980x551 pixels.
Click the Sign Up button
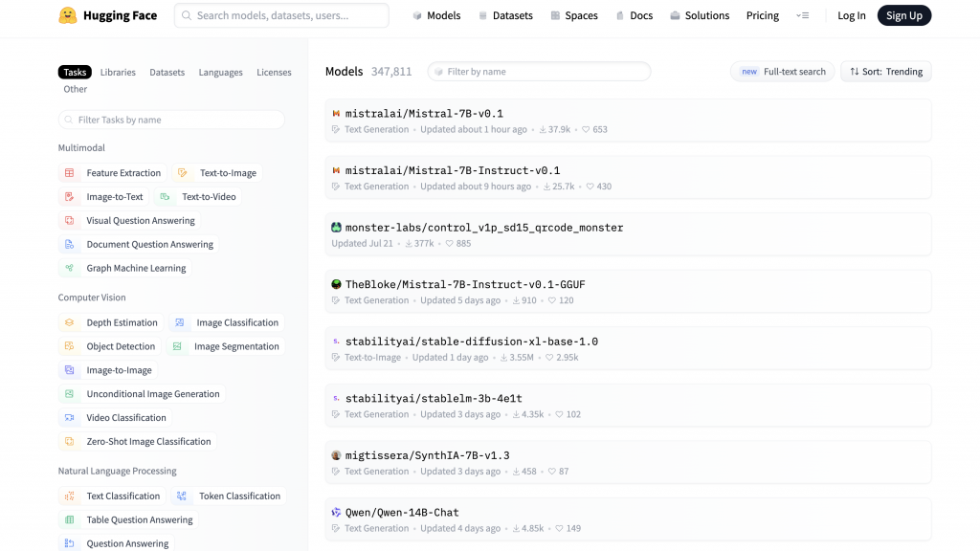903,15
